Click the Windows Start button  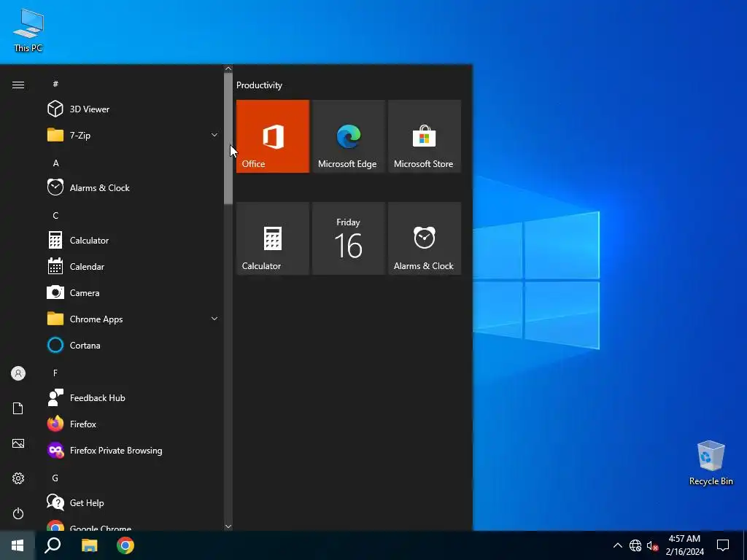tap(18, 545)
